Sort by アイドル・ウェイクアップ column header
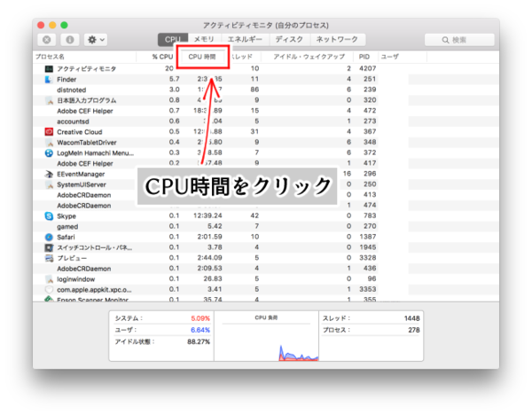Viewport: 532px width, 415px height. pyautogui.click(x=309, y=57)
